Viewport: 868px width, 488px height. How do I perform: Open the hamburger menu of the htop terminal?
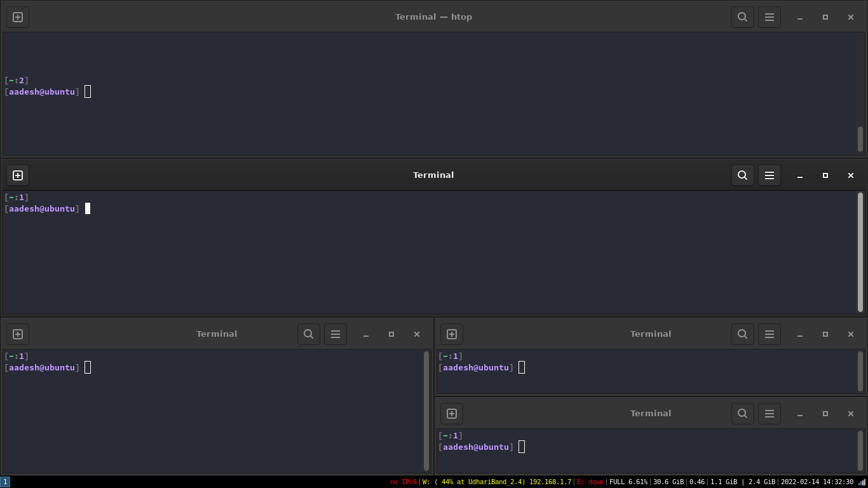pos(770,17)
